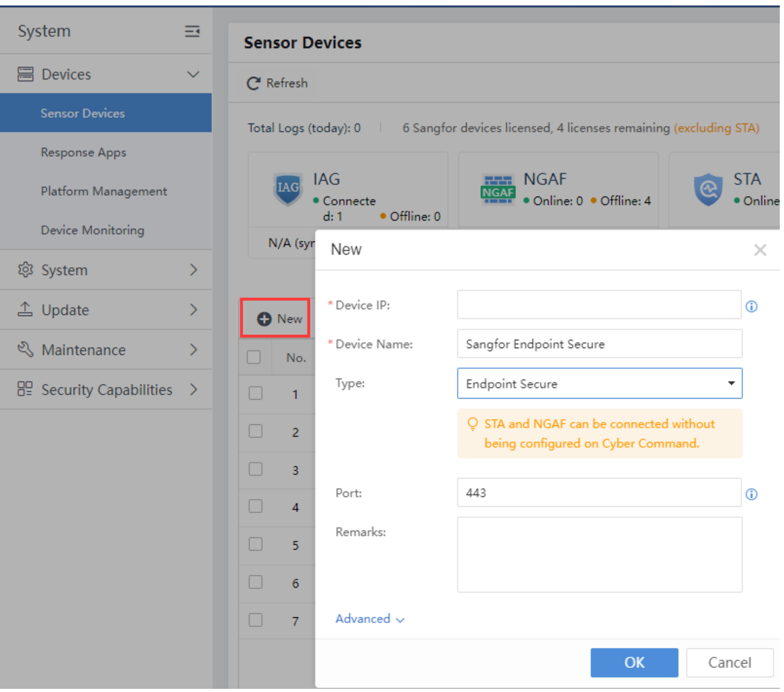784x692 pixels.
Task: Click the gear icon beside System
Action: point(25,270)
